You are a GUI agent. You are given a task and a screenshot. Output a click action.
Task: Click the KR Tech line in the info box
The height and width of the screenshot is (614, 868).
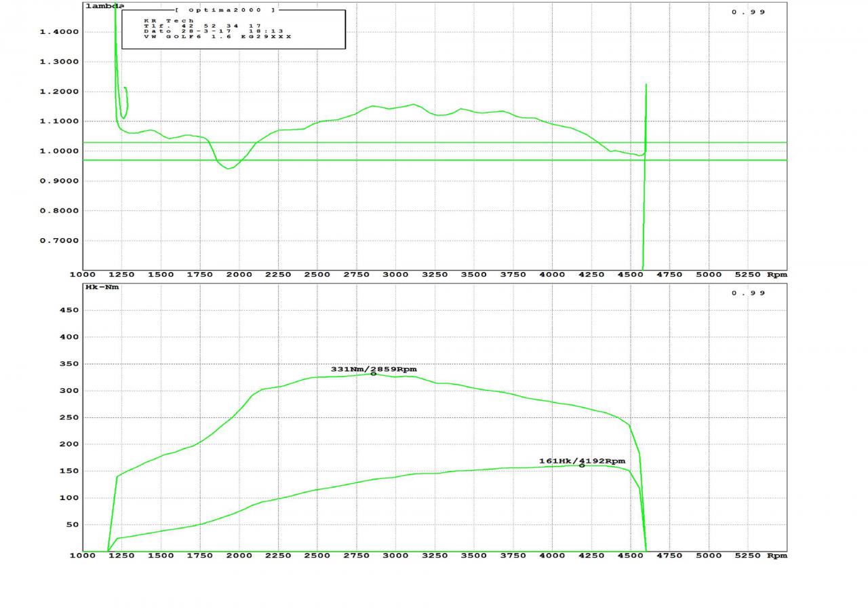(x=168, y=20)
